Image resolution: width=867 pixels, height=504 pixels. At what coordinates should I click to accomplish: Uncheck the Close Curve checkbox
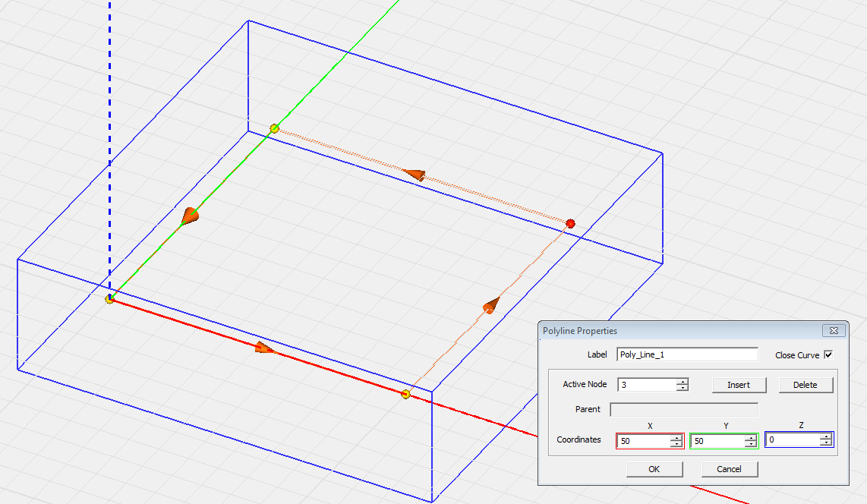[828, 354]
